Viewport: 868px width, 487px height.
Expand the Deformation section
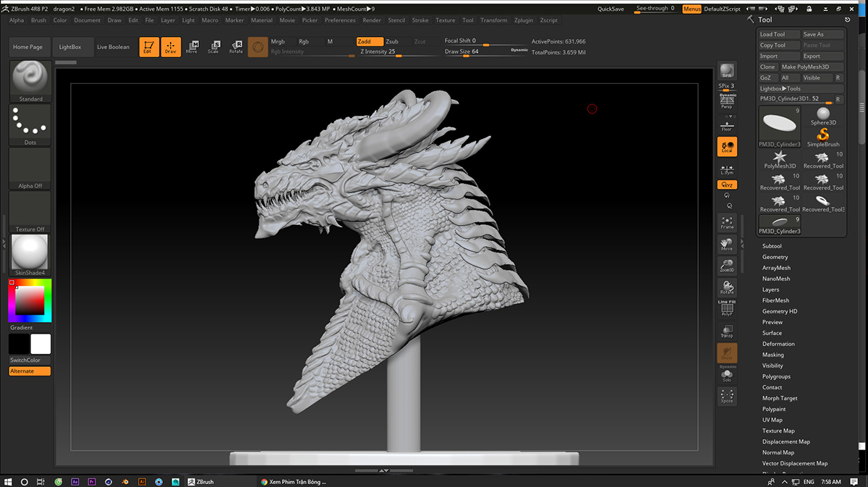point(778,344)
